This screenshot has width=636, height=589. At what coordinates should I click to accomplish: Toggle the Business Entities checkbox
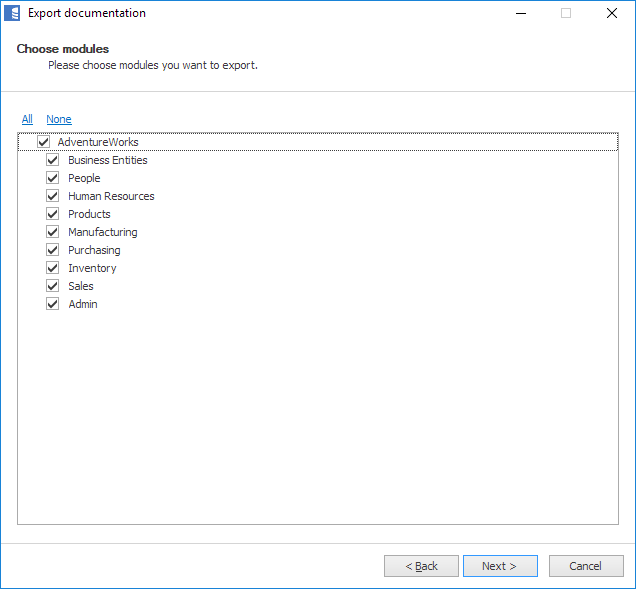pos(53,160)
